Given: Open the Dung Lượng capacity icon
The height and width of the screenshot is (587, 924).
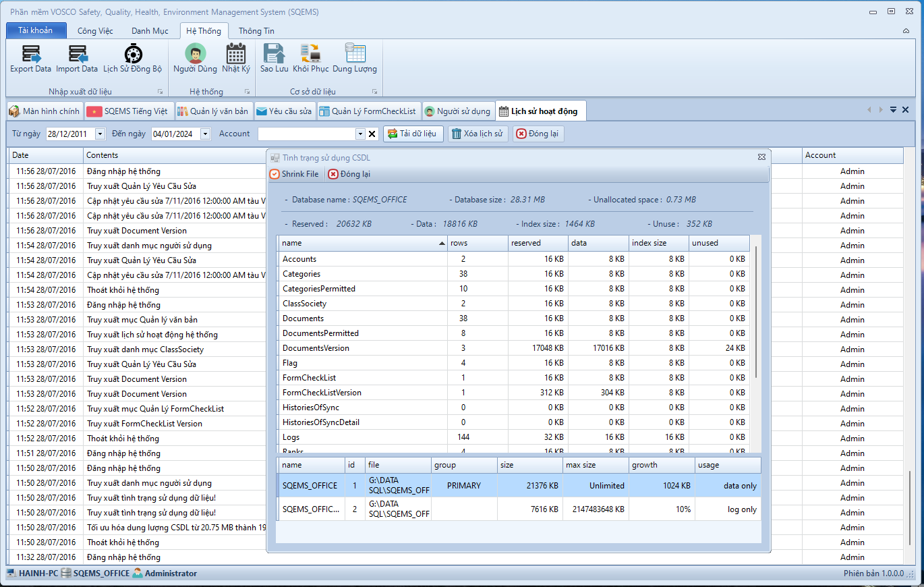Looking at the screenshot, I should coord(355,55).
